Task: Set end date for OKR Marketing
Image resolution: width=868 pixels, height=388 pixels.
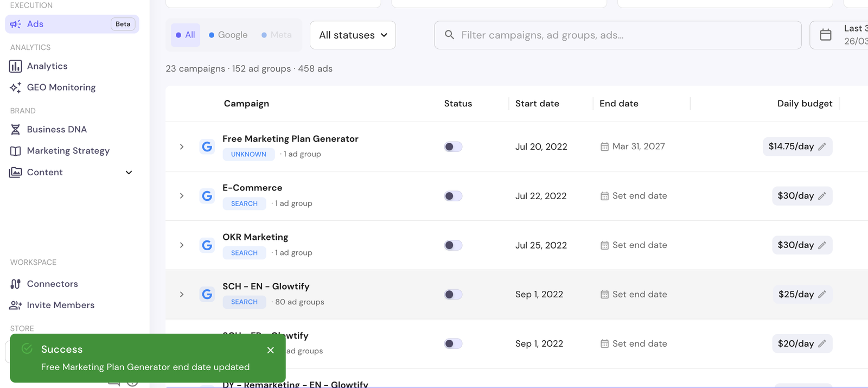Action: (x=634, y=245)
